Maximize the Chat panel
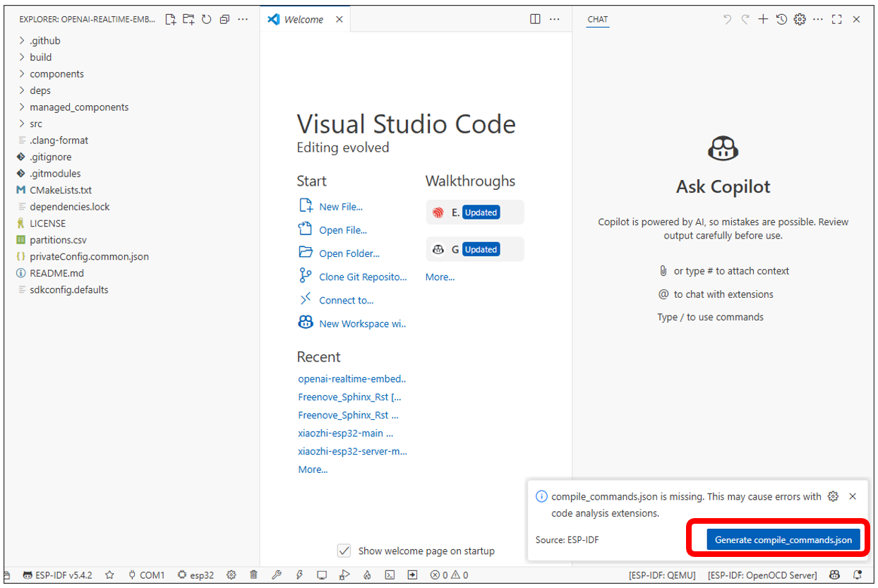878x588 pixels. (837, 19)
